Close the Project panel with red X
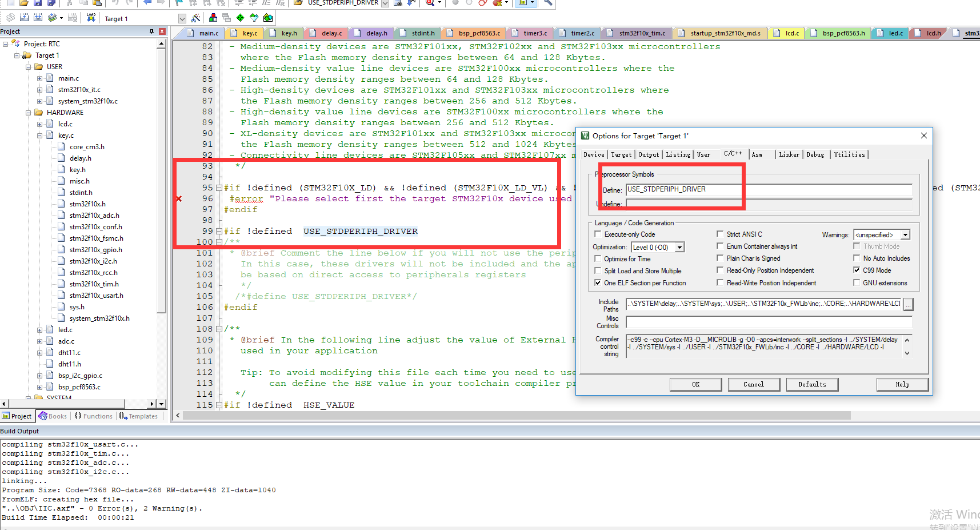This screenshot has width=980, height=530. click(x=162, y=31)
